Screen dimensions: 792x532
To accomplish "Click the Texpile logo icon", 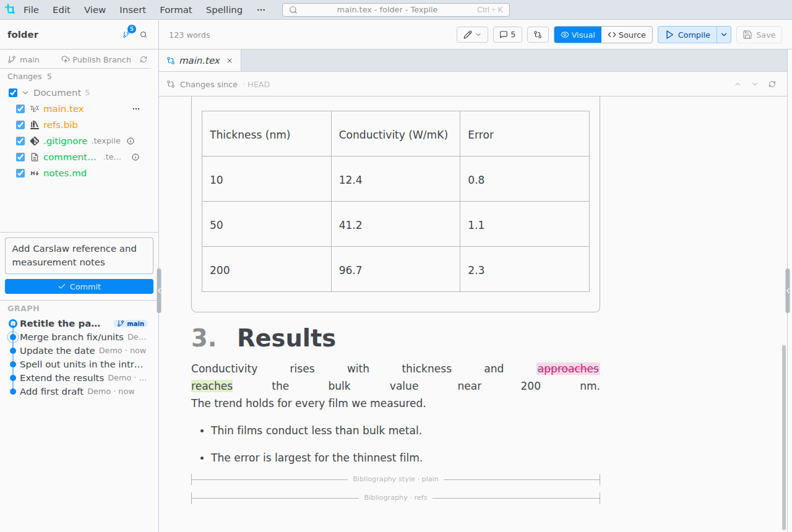I will tap(10, 9).
